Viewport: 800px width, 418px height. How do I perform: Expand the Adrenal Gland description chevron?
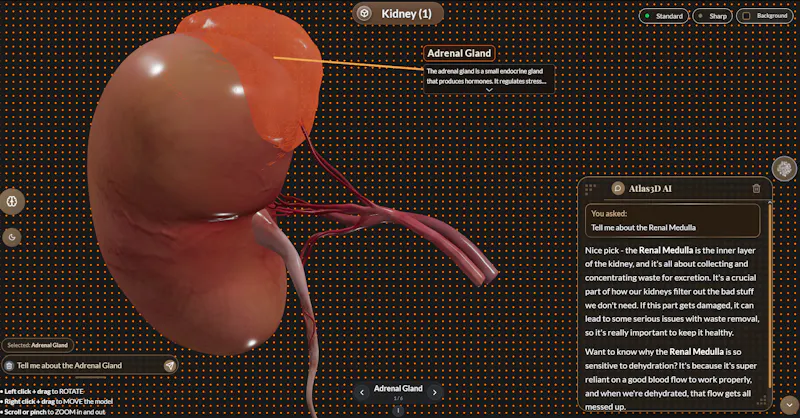489,90
